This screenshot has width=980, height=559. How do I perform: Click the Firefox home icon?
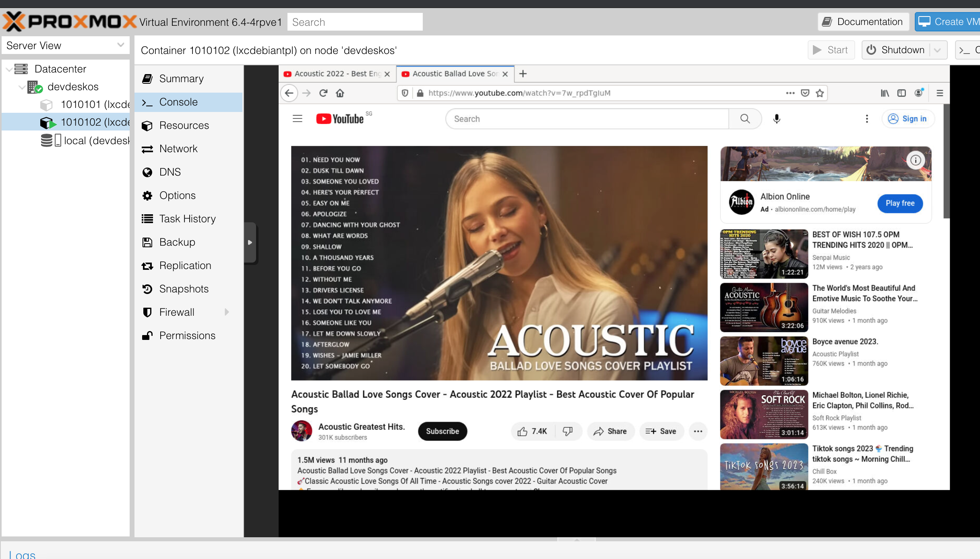click(x=340, y=93)
